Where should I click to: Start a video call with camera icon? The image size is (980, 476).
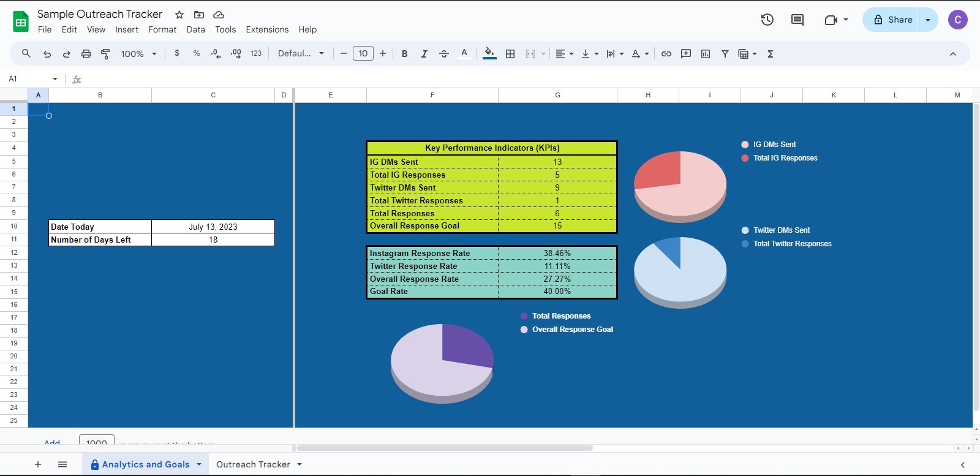pyautogui.click(x=831, y=20)
